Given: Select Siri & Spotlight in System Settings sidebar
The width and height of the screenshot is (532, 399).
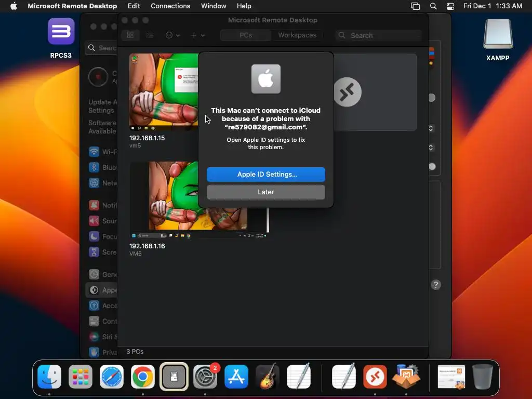Looking at the screenshot, I should (x=102, y=337).
